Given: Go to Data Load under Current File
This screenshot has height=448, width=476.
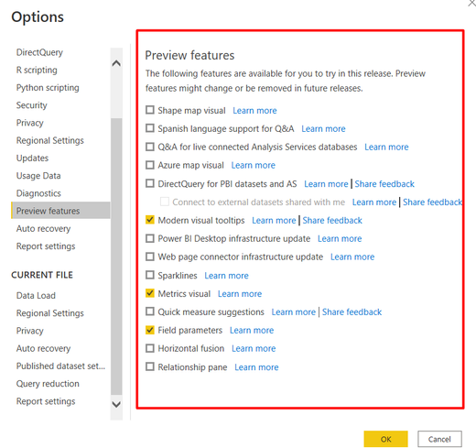Looking at the screenshot, I should (x=36, y=296).
